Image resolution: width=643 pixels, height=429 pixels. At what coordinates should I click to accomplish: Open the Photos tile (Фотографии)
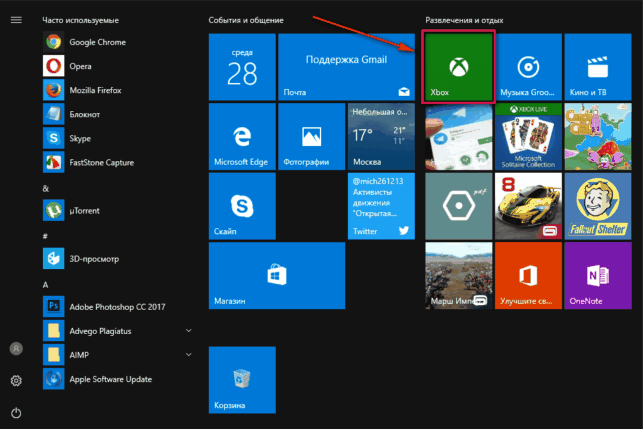(x=312, y=137)
